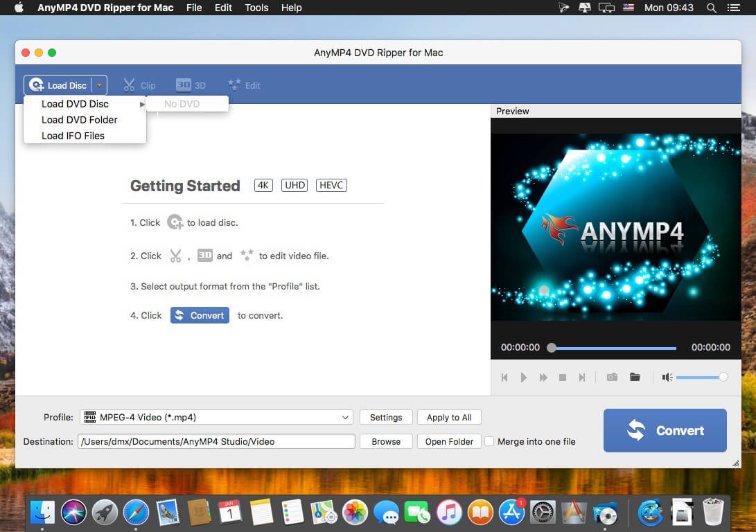
Task: Click the display mirroring menu bar icon
Action: click(x=606, y=8)
